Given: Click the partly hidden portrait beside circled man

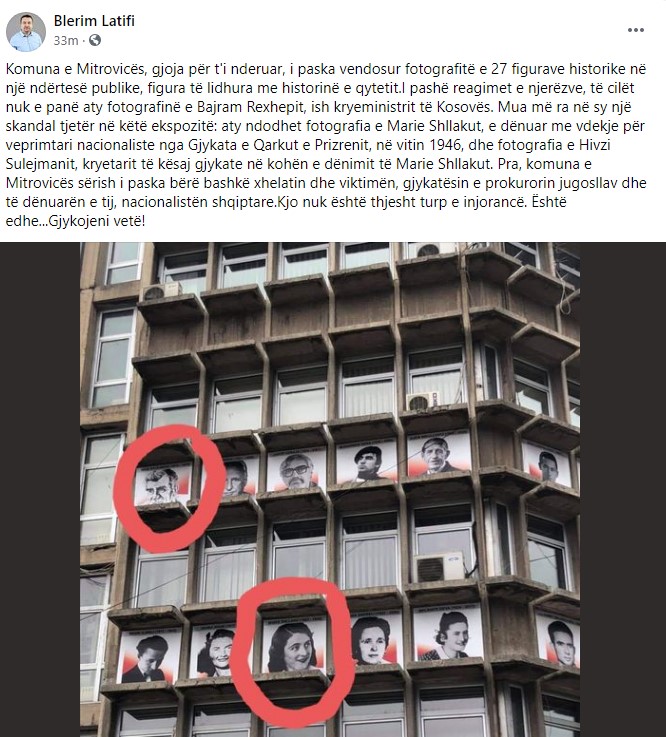Looking at the screenshot, I should (x=238, y=476).
